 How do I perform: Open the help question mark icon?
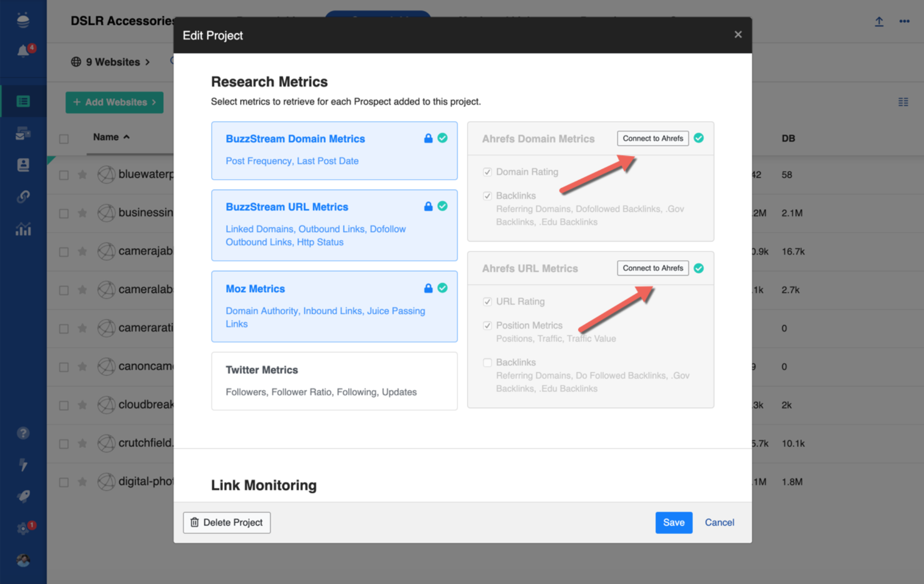23,433
